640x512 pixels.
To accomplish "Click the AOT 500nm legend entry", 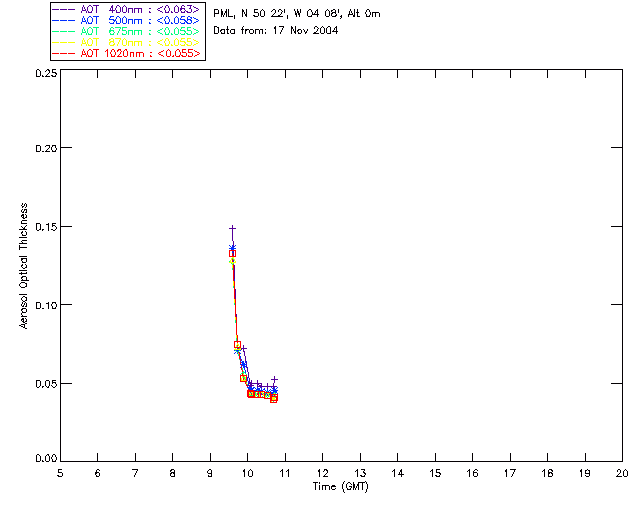I will [x=127, y=20].
